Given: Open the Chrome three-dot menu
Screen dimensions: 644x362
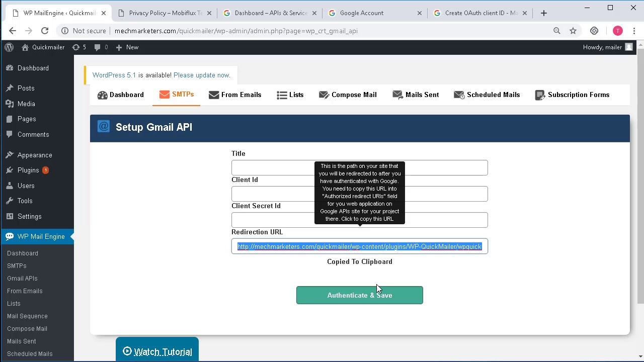Looking at the screenshot, I should [634, 31].
